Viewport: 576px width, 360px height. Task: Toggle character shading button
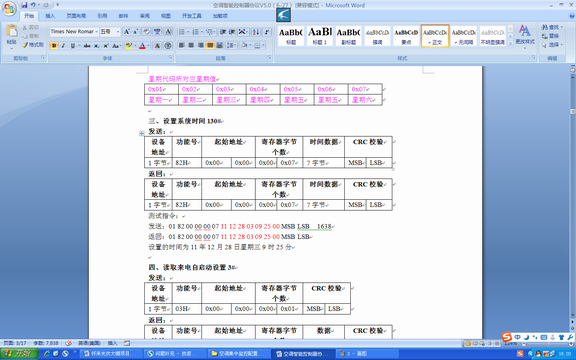[x=157, y=46]
